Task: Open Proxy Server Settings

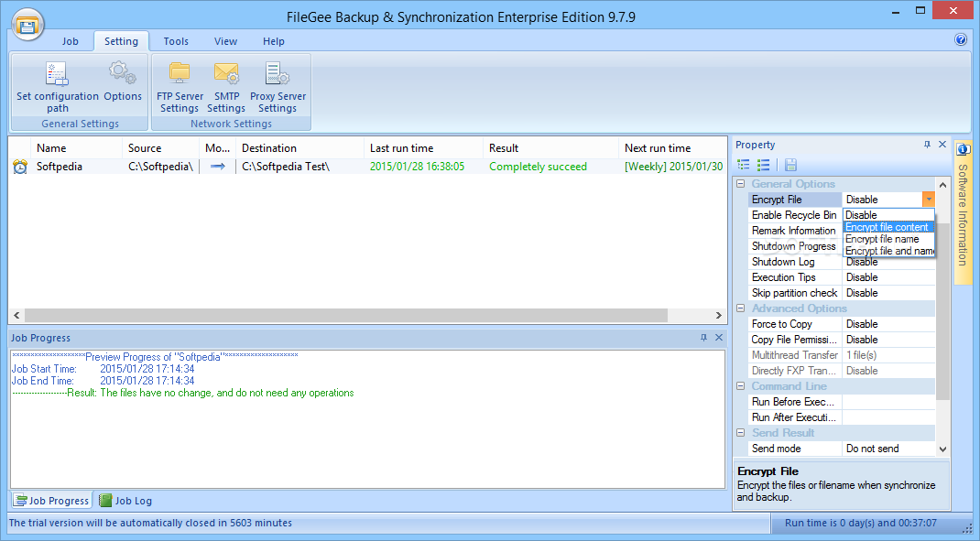Action: pyautogui.click(x=278, y=87)
